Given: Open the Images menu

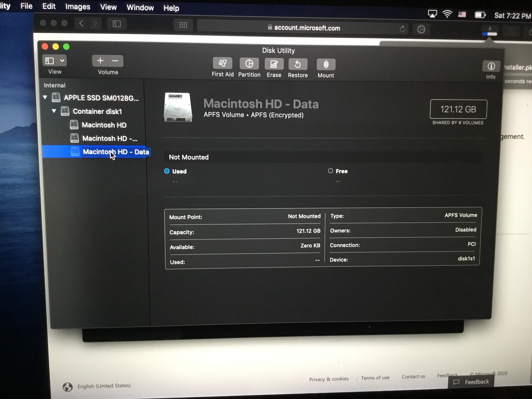Looking at the screenshot, I should pos(78,7).
